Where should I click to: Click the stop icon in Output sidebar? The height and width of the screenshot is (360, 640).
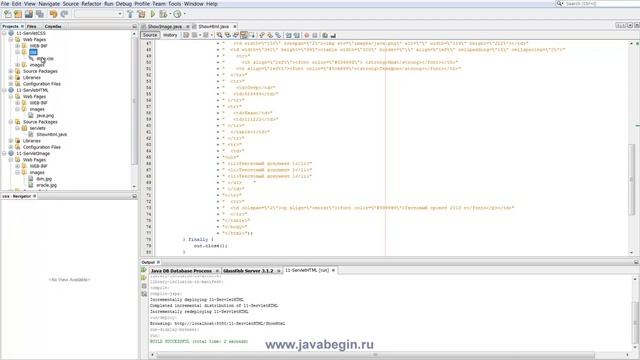(x=144, y=286)
